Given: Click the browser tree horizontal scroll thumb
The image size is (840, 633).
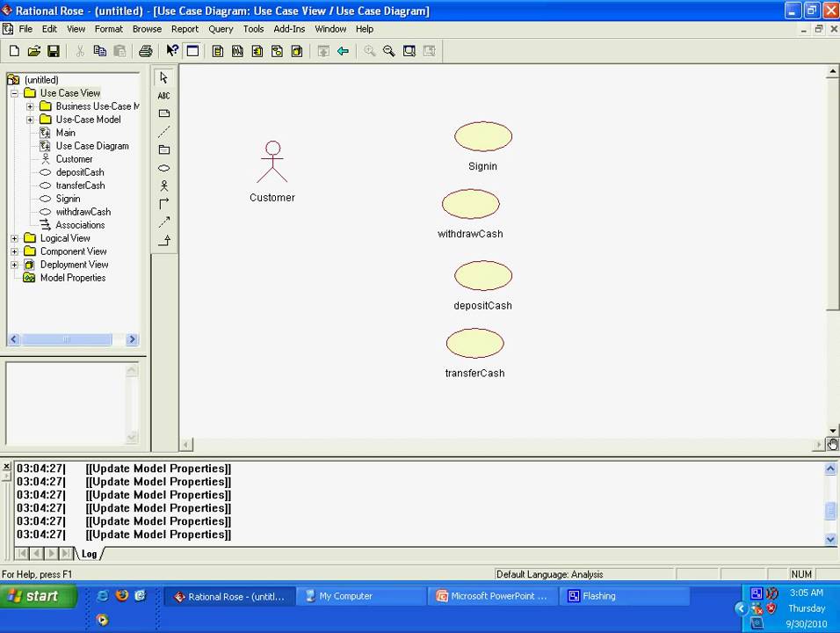Looking at the screenshot, I should [x=67, y=339].
